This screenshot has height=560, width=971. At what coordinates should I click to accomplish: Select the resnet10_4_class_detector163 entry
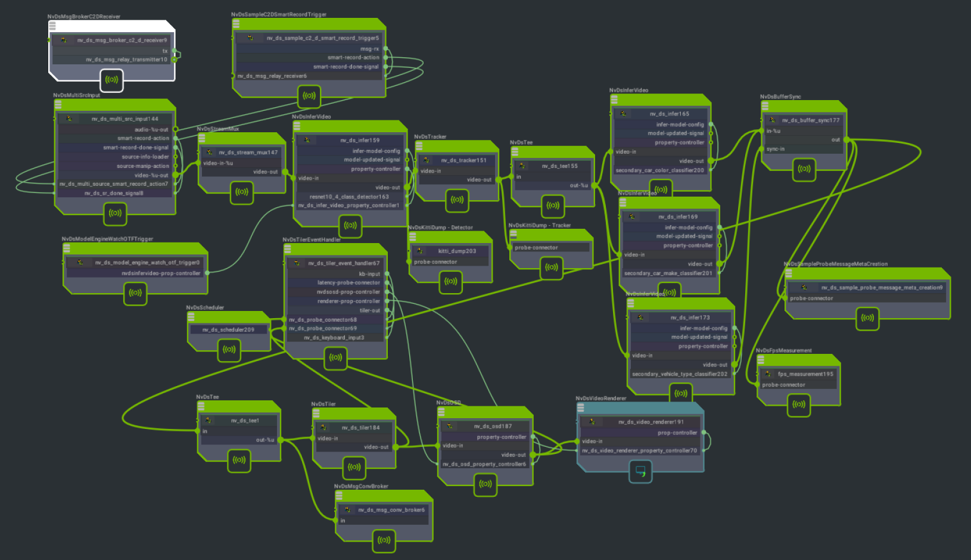coord(349,197)
